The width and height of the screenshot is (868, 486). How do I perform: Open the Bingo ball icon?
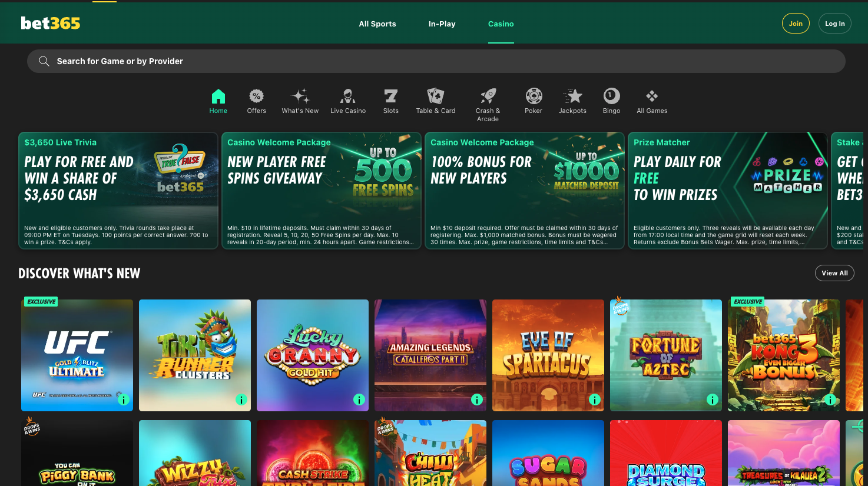(x=611, y=96)
